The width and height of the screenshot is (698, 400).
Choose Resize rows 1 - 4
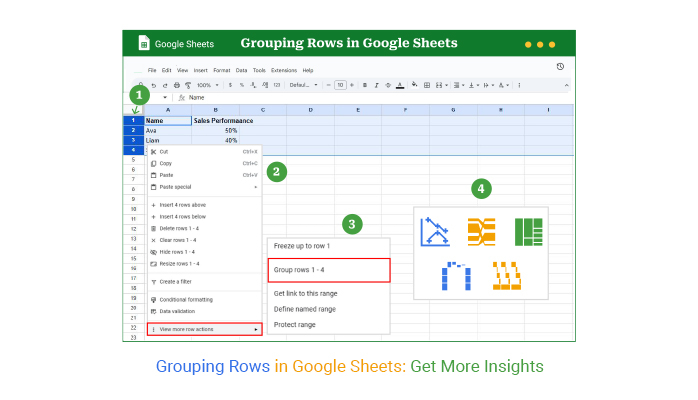204,264
